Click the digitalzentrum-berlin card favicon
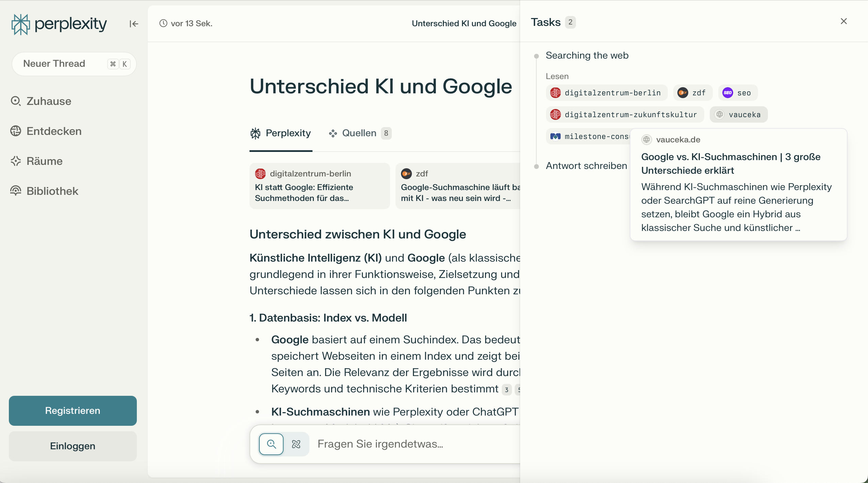The width and height of the screenshot is (868, 483). tap(260, 174)
